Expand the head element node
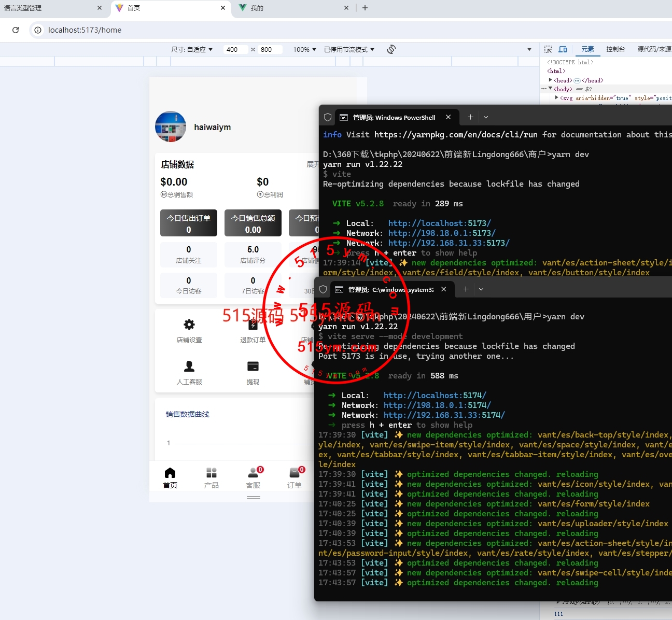 (x=551, y=80)
